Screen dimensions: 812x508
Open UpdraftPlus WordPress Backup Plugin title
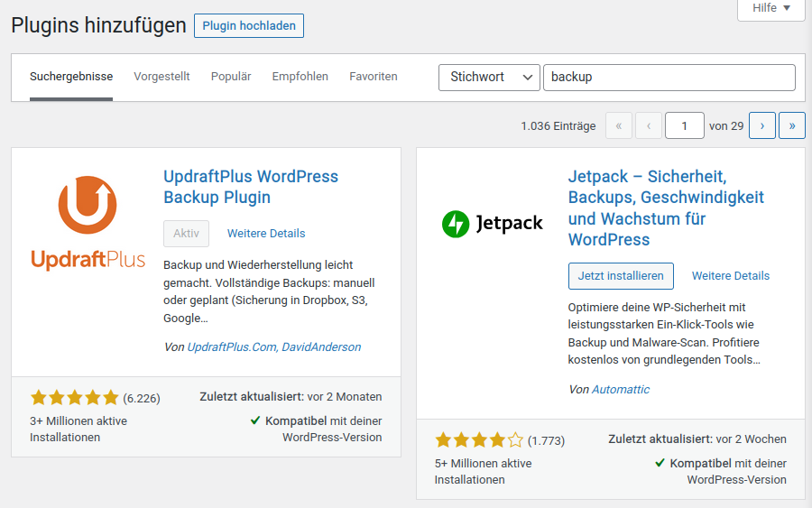[251, 187]
